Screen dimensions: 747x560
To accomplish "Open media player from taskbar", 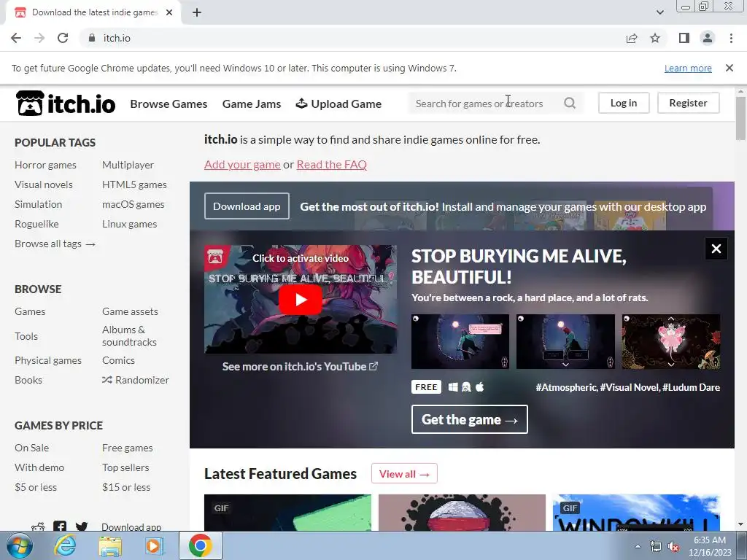I will pos(154,546).
